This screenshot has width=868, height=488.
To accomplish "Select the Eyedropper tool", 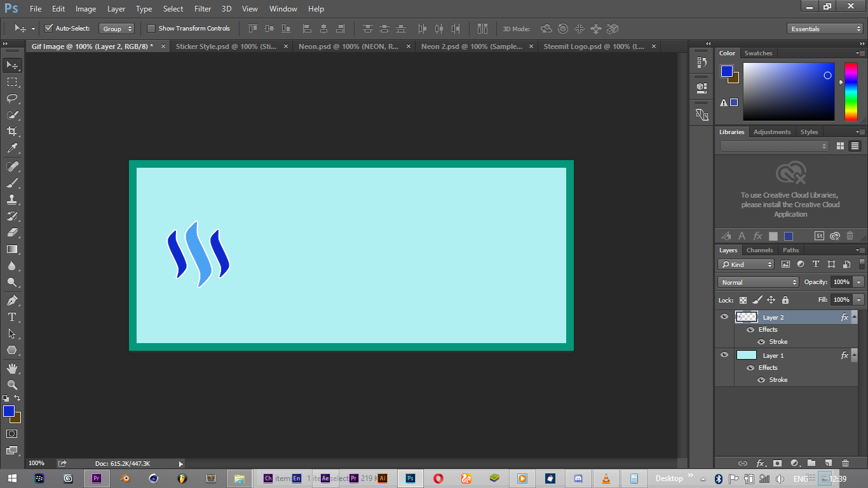I will [x=12, y=149].
